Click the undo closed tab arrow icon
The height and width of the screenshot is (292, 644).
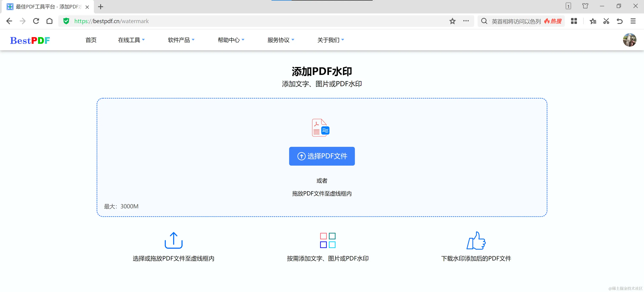coord(620,21)
